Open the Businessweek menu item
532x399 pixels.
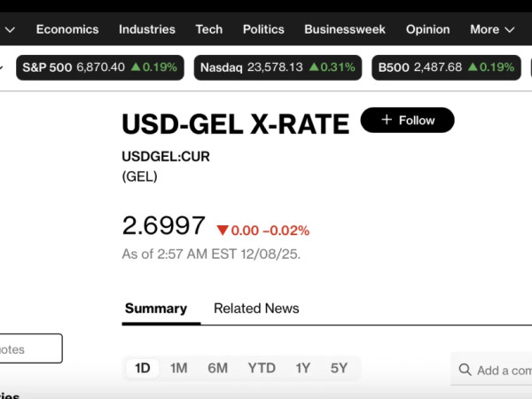[345, 29]
